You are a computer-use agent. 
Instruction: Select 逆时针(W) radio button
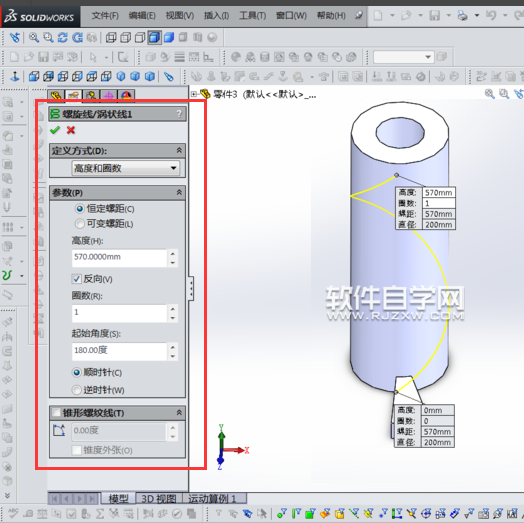point(77,390)
